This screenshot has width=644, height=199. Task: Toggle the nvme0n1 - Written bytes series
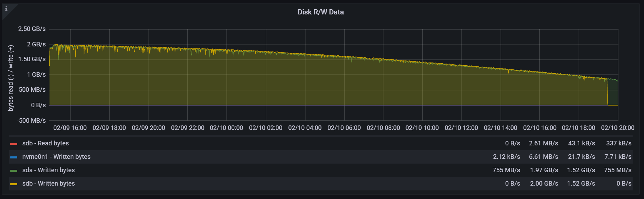coord(56,157)
